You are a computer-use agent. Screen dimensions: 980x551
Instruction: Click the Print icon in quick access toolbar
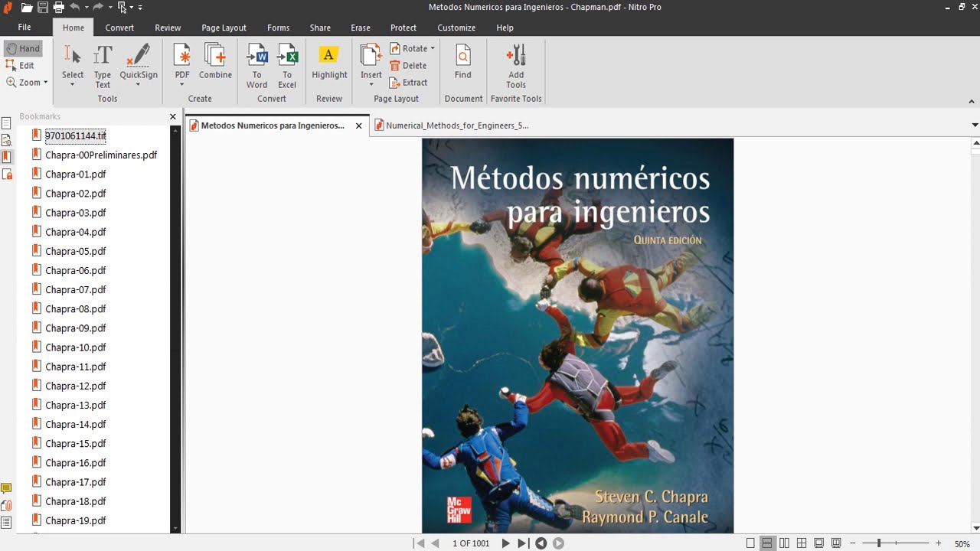(58, 8)
